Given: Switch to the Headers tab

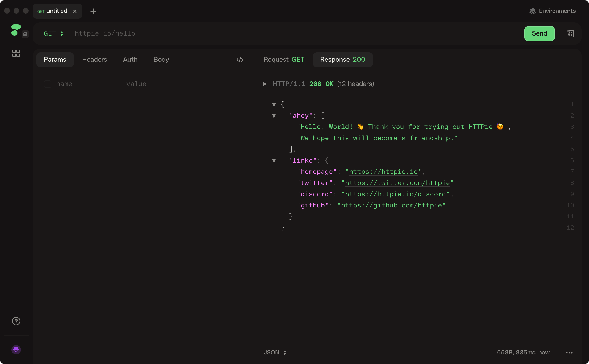Looking at the screenshot, I should click(x=94, y=60).
